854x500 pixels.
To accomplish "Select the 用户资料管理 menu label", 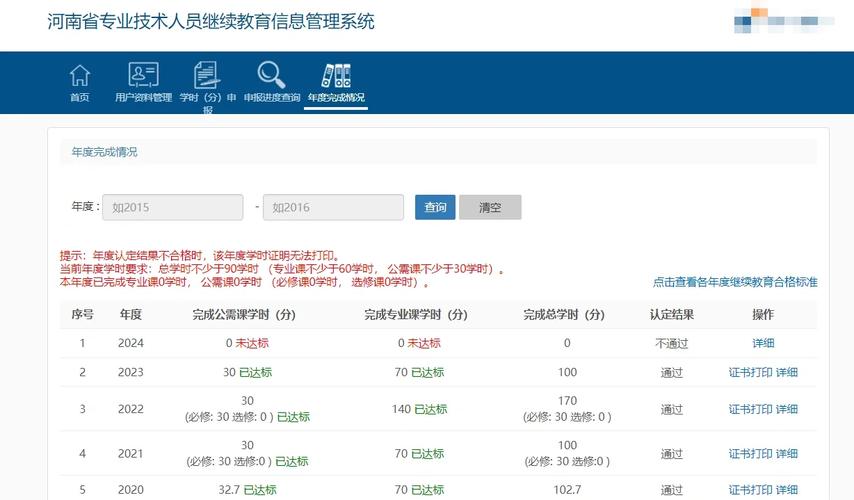I will point(143,97).
